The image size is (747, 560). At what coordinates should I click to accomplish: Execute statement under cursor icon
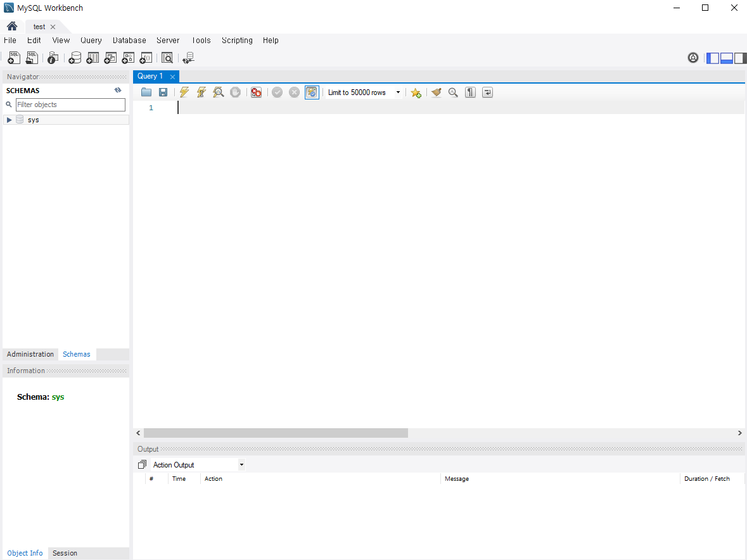point(201,92)
